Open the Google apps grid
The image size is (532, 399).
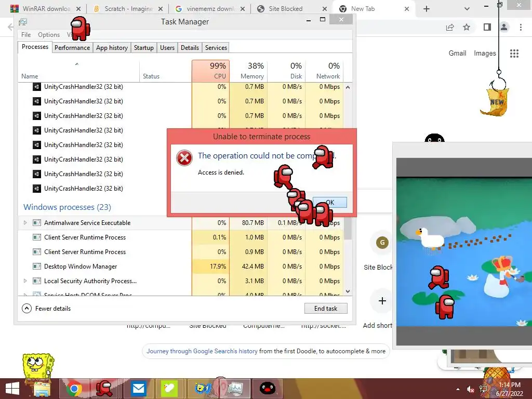coord(514,54)
